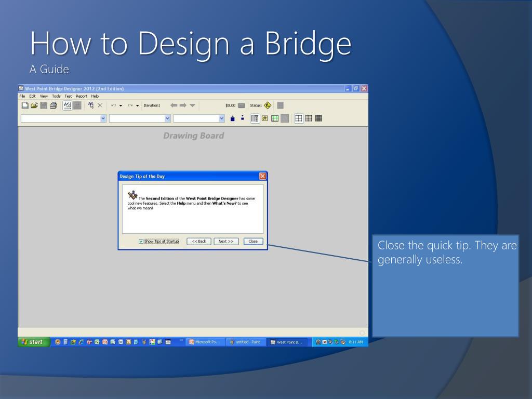Toggle the green rulers view icon
Screen dimensions: 532x399
pyautogui.click(x=275, y=118)
